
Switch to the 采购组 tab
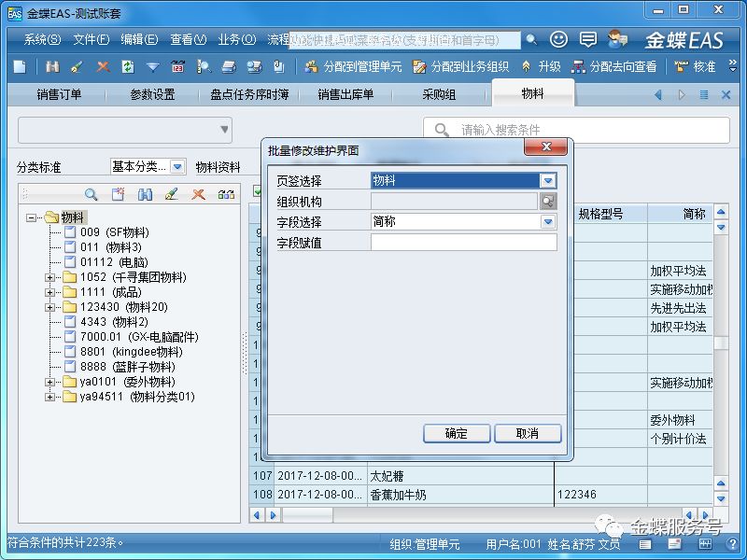pos(439,95)
